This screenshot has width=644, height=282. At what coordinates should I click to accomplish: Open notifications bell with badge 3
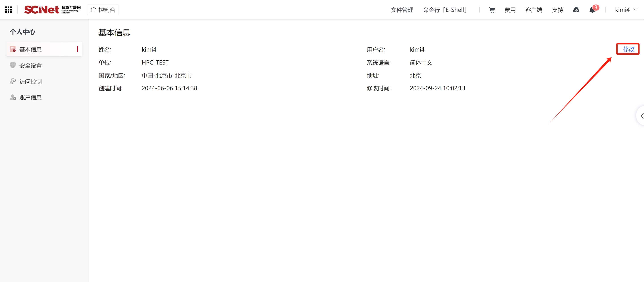click(592, 10)
